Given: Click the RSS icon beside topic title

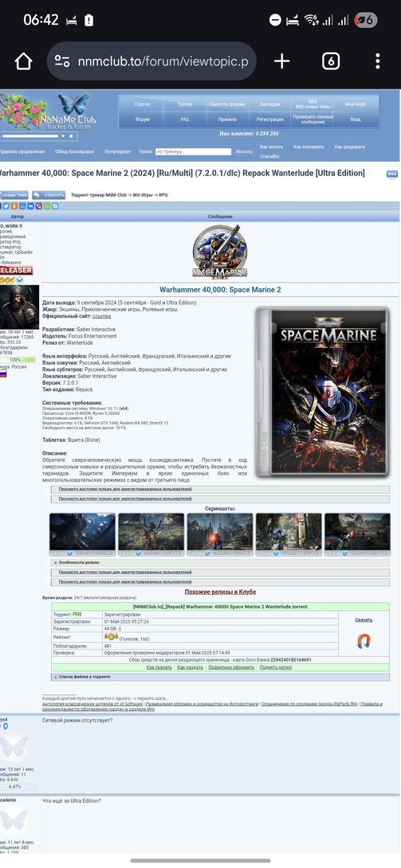Looking at the screenshot, I should coord(392,174).
